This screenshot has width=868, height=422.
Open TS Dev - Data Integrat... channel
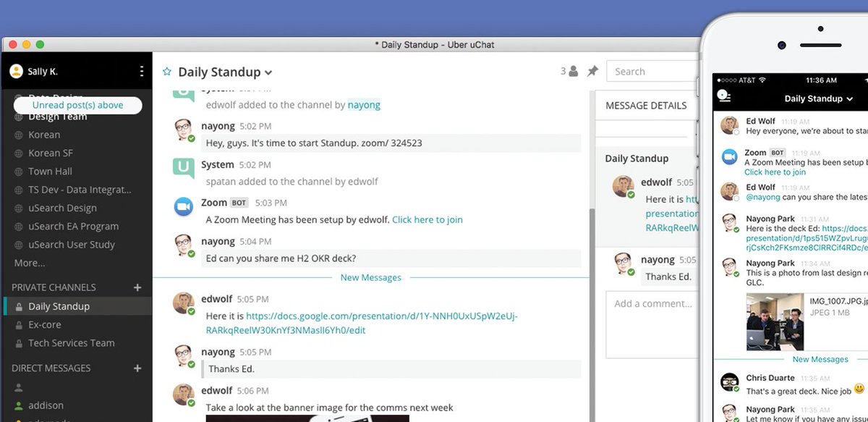80,190
